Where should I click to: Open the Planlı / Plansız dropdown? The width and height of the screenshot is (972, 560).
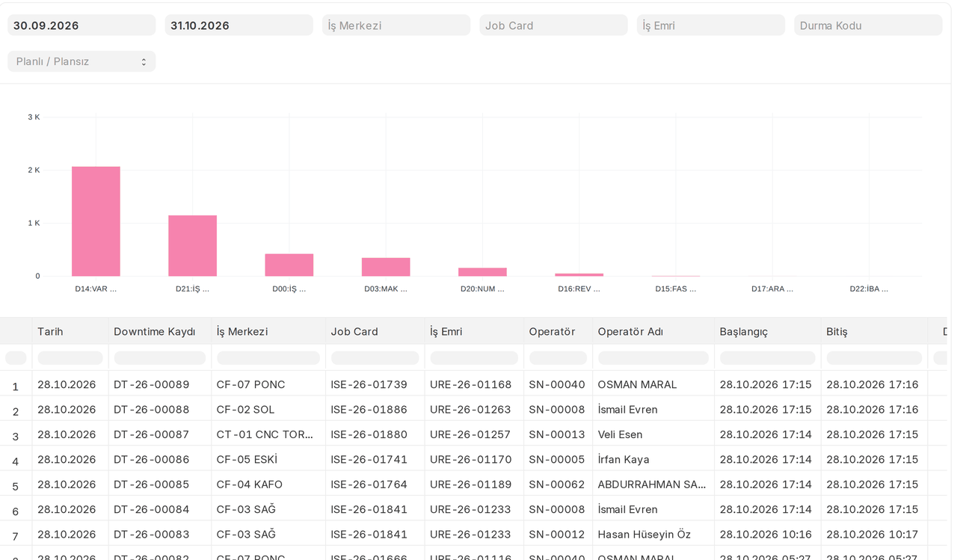tap(81, 61)
